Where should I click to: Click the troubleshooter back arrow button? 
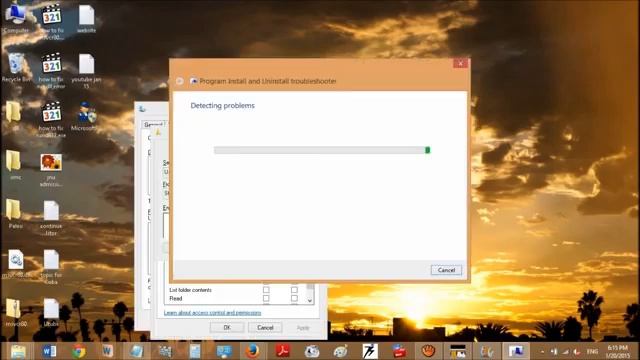180,81
